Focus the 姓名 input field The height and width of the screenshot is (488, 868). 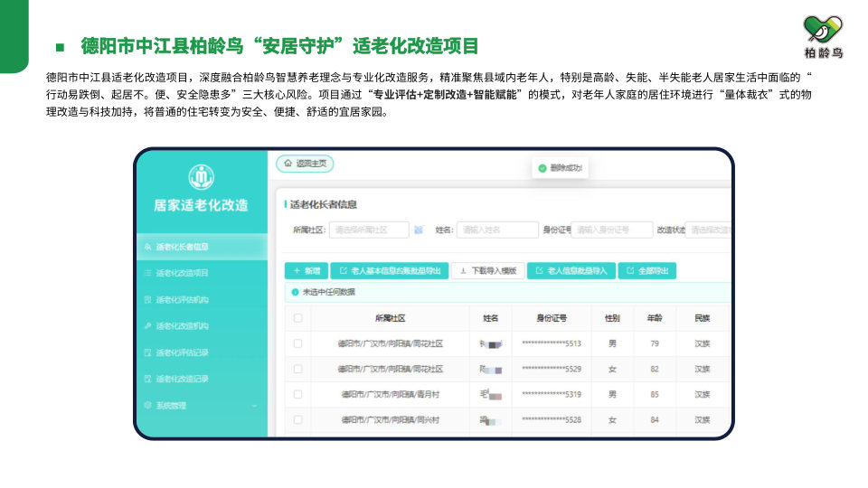click(497, 230)
